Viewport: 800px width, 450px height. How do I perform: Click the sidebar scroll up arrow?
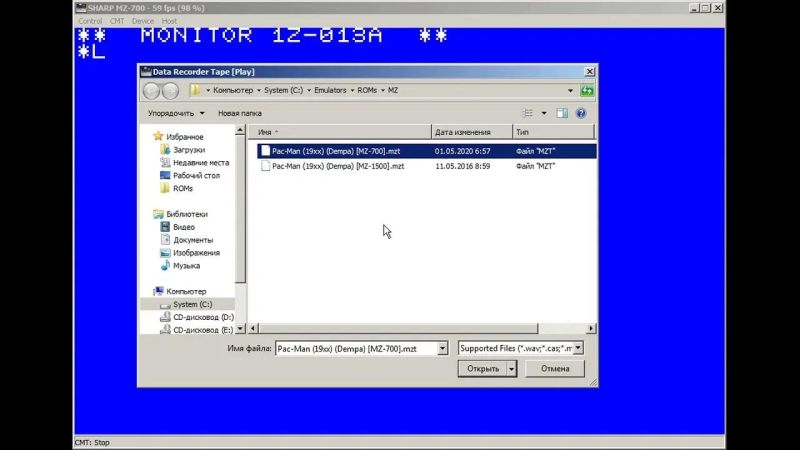[240, 131]
